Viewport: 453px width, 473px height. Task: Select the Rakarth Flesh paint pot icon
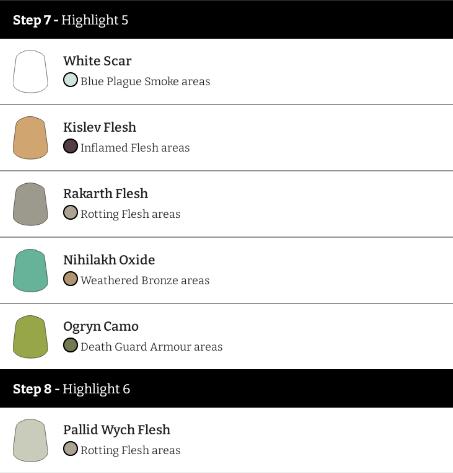coord(30,204)
